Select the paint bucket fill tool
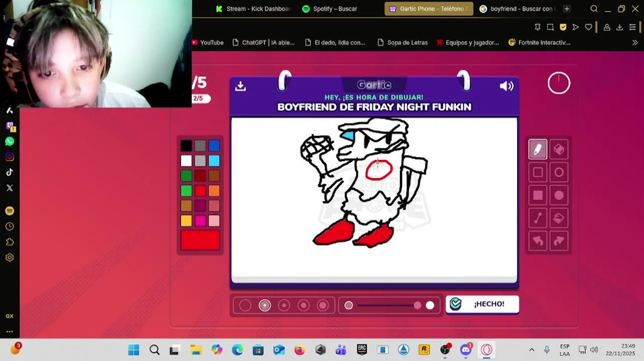This screenshot has height=361, width=644. pyautogui.click(x=559, y=218)
